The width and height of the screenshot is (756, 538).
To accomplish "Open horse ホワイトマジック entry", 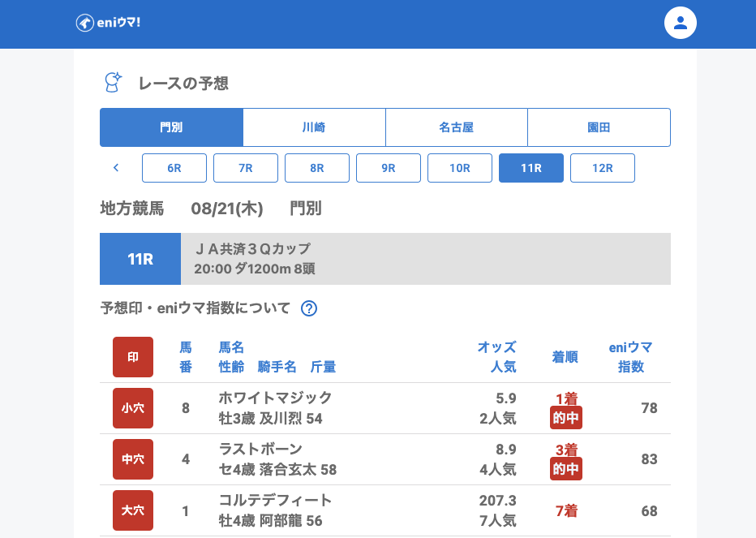I will pos(275,398).
